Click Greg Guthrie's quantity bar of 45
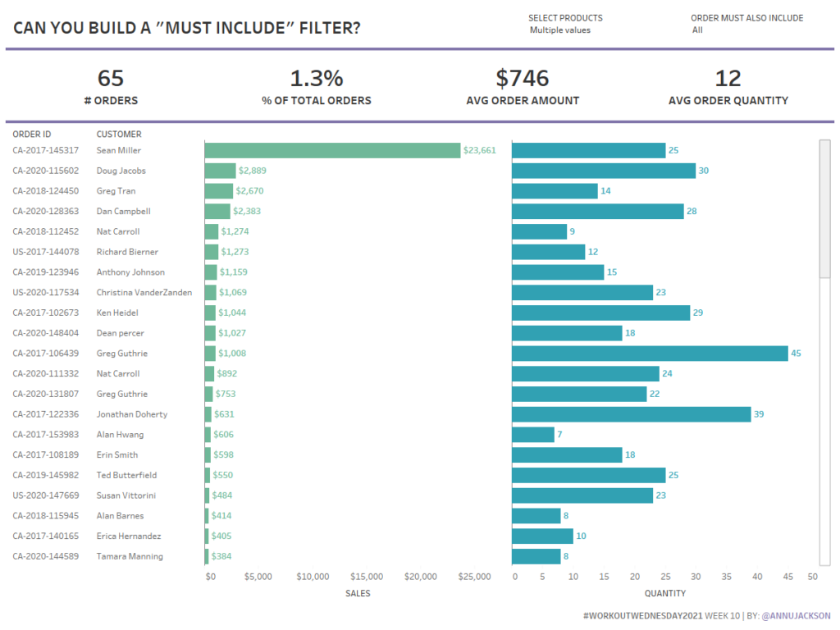Screen dimensions: 840x630 (650, 353)
